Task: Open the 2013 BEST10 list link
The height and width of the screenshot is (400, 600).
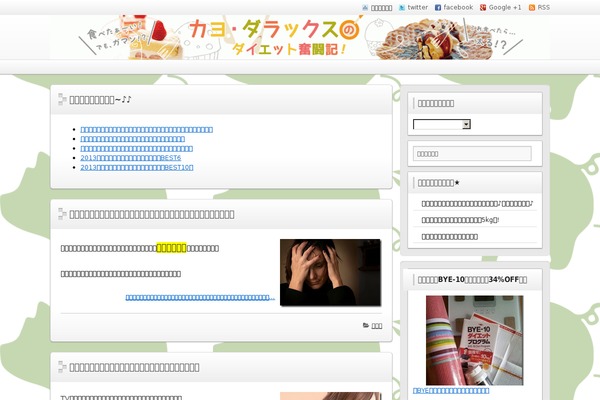Action: click(x=137, y=167)
